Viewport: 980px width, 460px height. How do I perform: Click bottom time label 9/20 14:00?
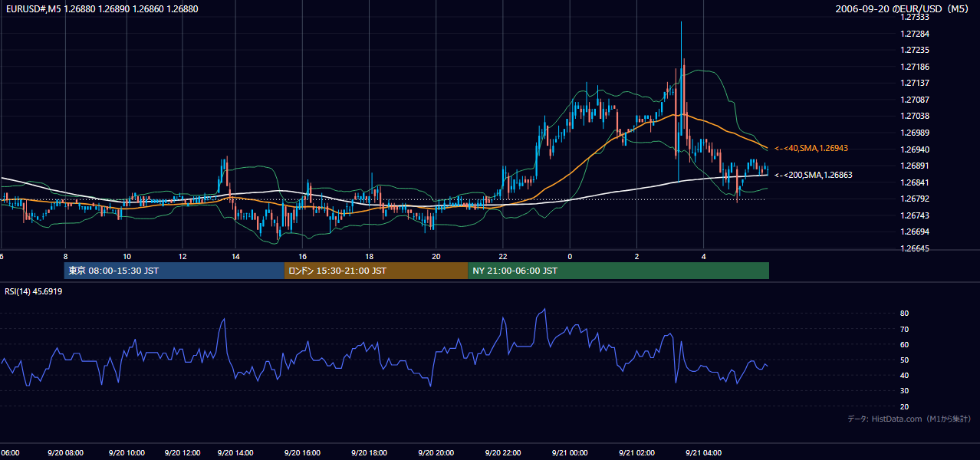click(x=235, y=452)
